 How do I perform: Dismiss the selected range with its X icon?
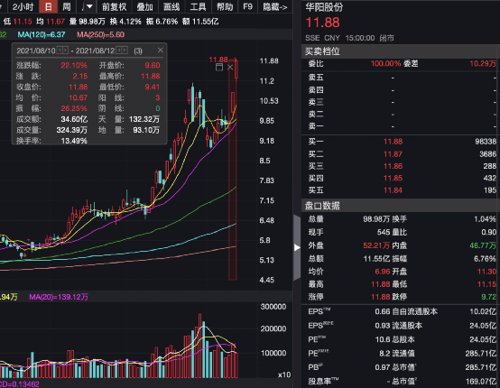(230, 67)
